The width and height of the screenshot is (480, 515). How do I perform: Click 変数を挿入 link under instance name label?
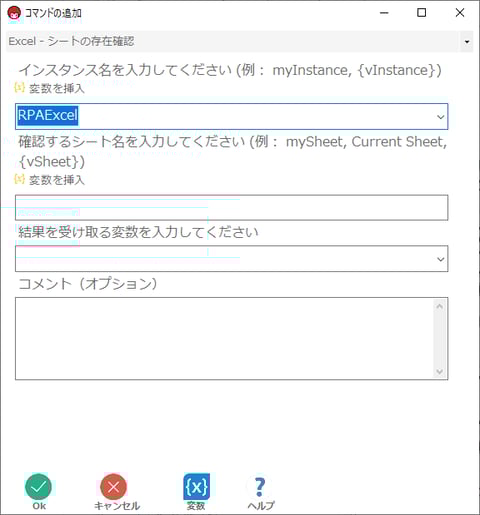(x=57, y=88)
